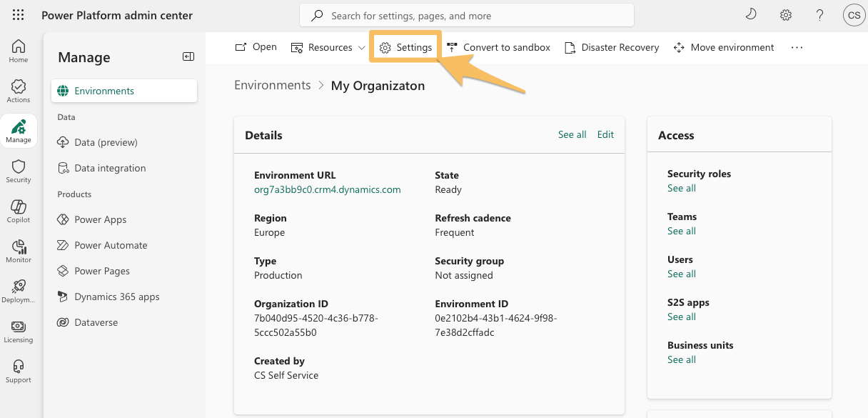
Task: Click the help question mark icon
Action: [819, 15]
